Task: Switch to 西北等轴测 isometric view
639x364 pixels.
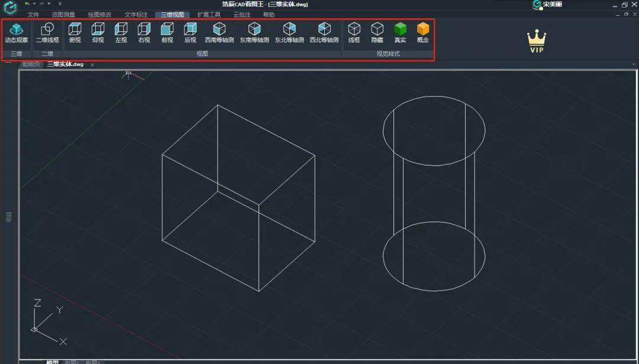Action: coord(324,33)
